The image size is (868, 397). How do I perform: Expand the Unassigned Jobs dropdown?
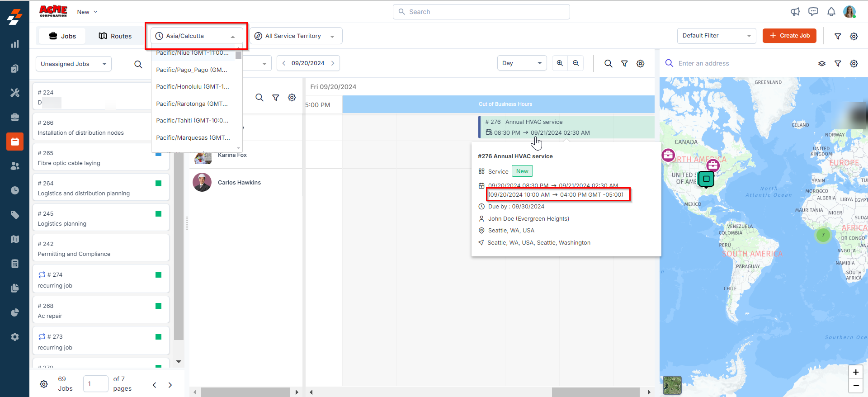(x=73, y=64)
